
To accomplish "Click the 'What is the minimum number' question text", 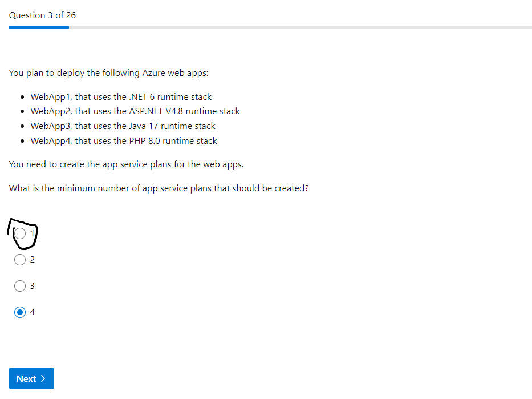I will [159, 188].
